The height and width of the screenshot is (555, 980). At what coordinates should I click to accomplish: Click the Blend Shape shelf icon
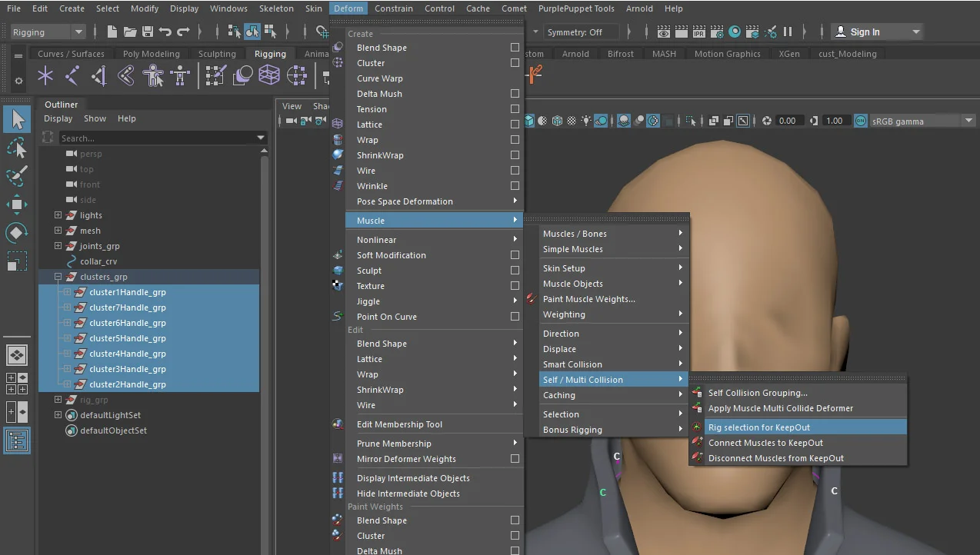242,75
